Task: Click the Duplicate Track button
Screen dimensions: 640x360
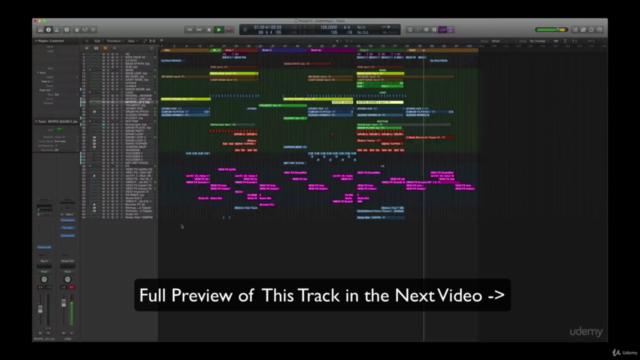Action: point(96,48)
